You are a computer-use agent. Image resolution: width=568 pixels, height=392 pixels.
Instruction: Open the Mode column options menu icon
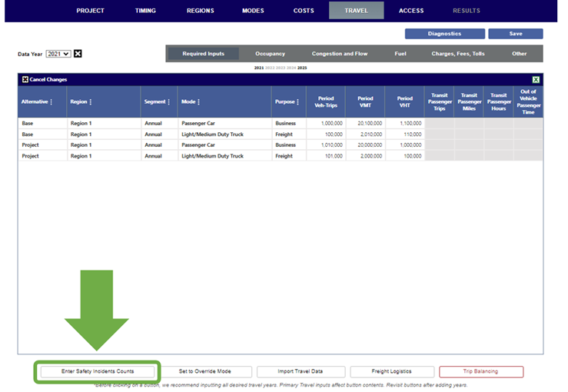coord(199,102)
